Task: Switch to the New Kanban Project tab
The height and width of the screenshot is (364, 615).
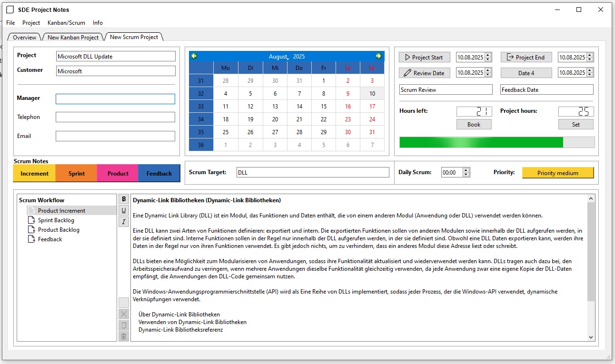Action: click(73, 38)
